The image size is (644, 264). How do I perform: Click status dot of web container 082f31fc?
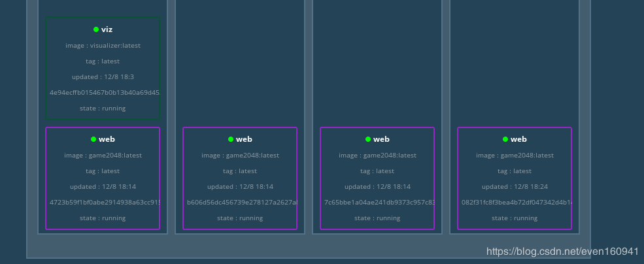pos(505,139)
